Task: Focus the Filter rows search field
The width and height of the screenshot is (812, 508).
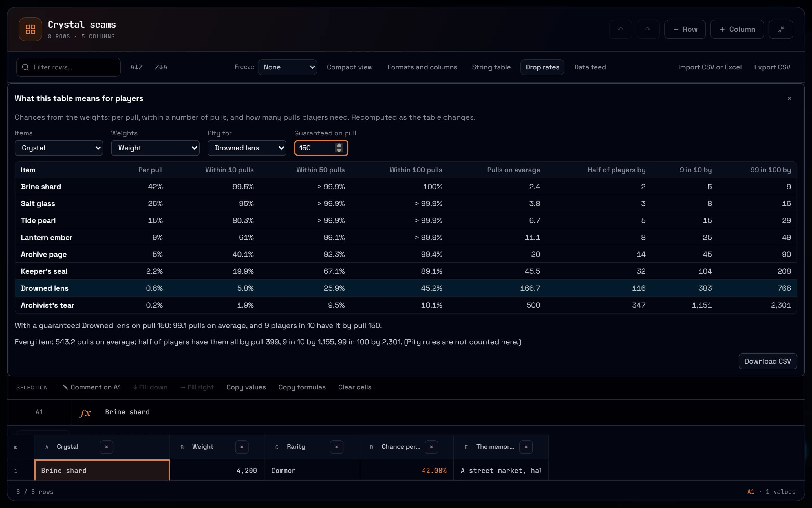Action: pyautogui.click(x=69, y=67)
